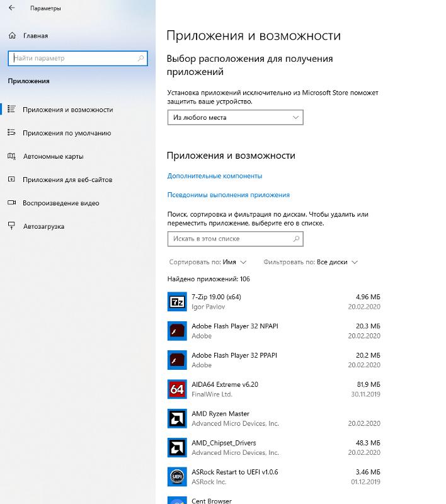The width and height of the screenshot is (446, 504).
Task: Click magnifier in Искать в этом списке
Action: coord(296,239)
